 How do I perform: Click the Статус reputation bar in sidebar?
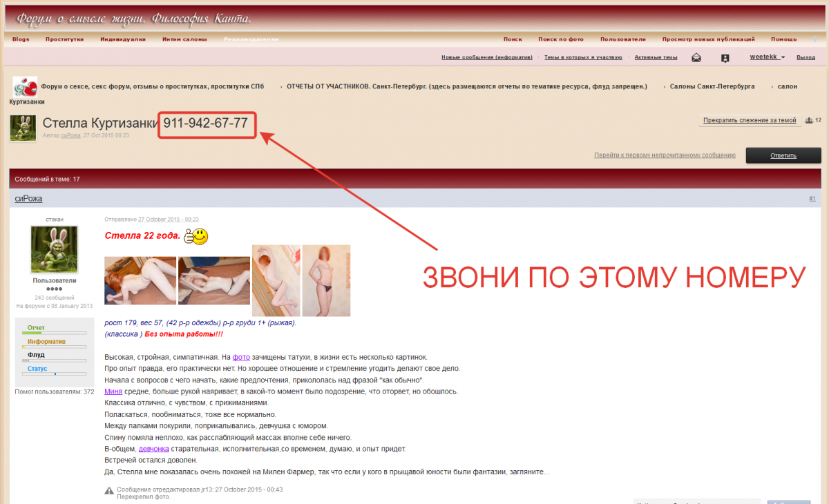[x=54, y=374]
